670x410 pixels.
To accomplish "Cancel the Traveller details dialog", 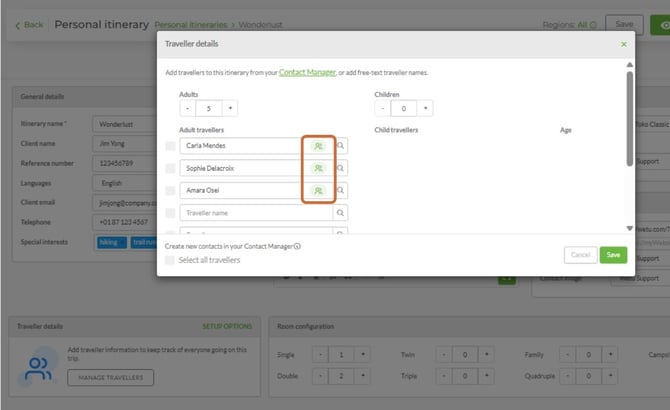I will pos(580,255).
